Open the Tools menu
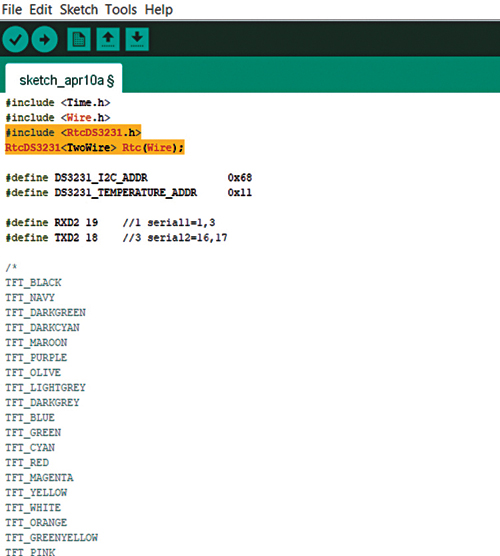This screenshot has width=500, height=556. click(121, 10)
